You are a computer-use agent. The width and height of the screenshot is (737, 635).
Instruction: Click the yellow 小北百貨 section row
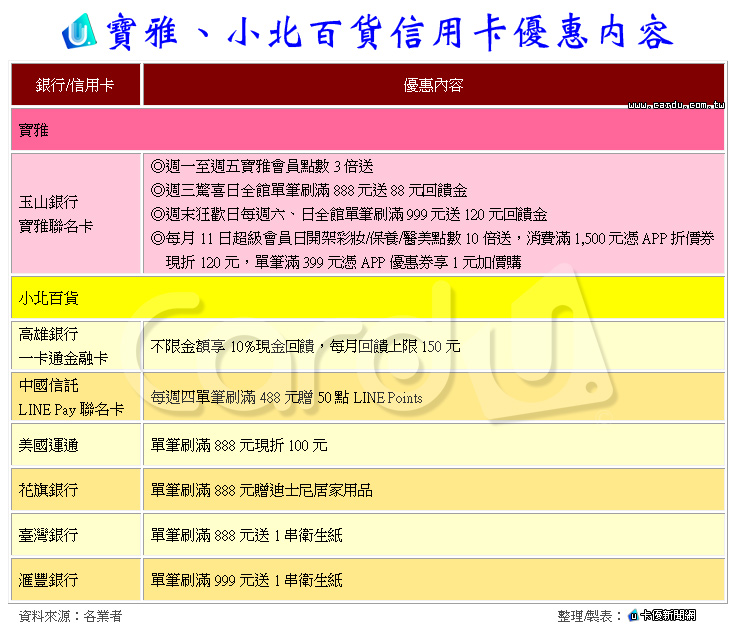pyautogui.click(x=368, y=298)
